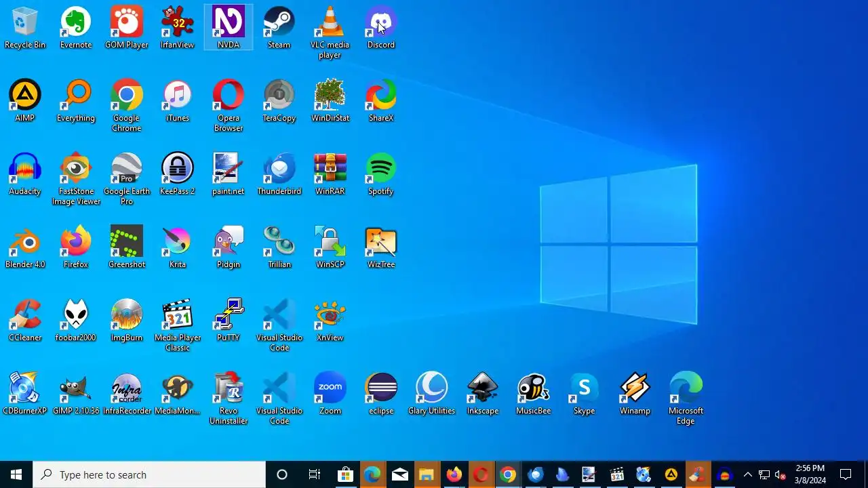868x488 pixels.
Task: Select the KeePass 2 shortcut
Action: 178,174
